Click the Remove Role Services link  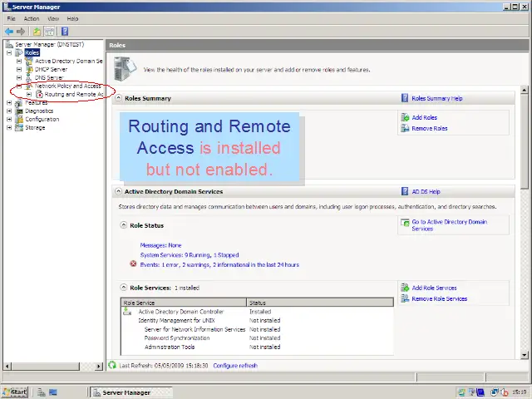point(440,298)
